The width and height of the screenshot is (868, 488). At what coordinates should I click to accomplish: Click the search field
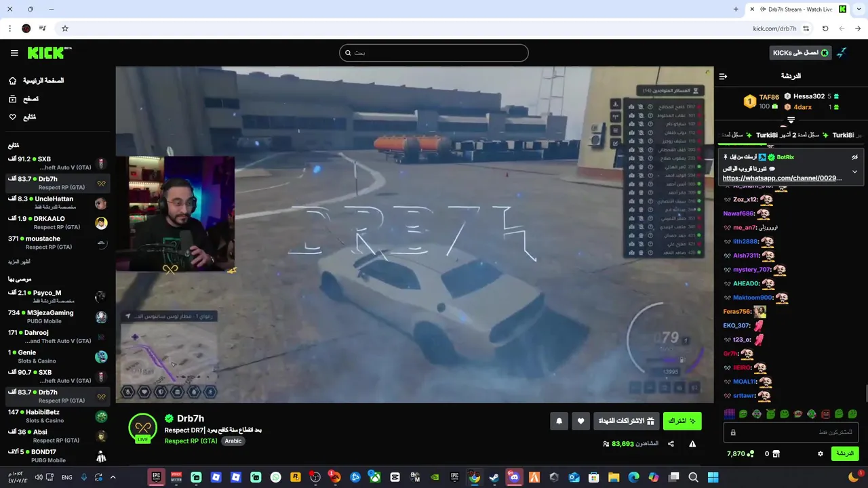[434, 53]
